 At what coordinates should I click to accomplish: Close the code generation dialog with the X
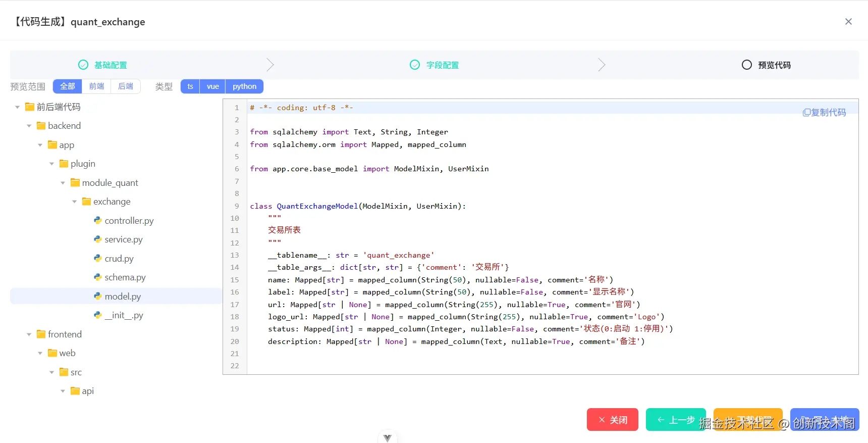pyautogui.click(x=848, y=21)
